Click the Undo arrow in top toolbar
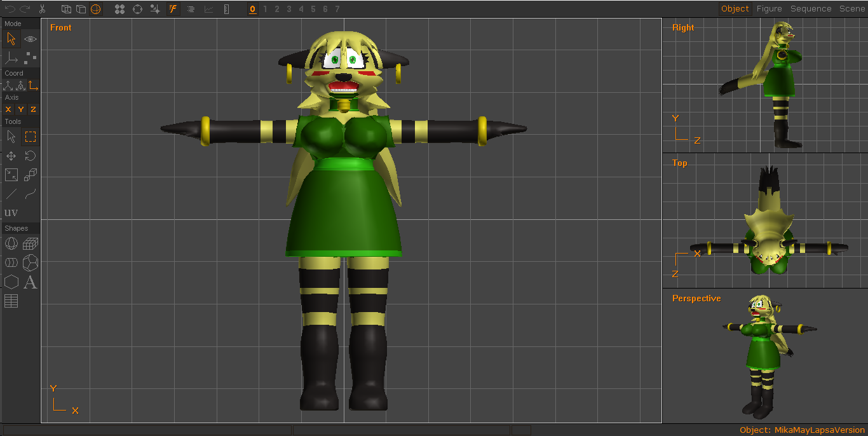The image size is (868, 436). pos(10,9)
